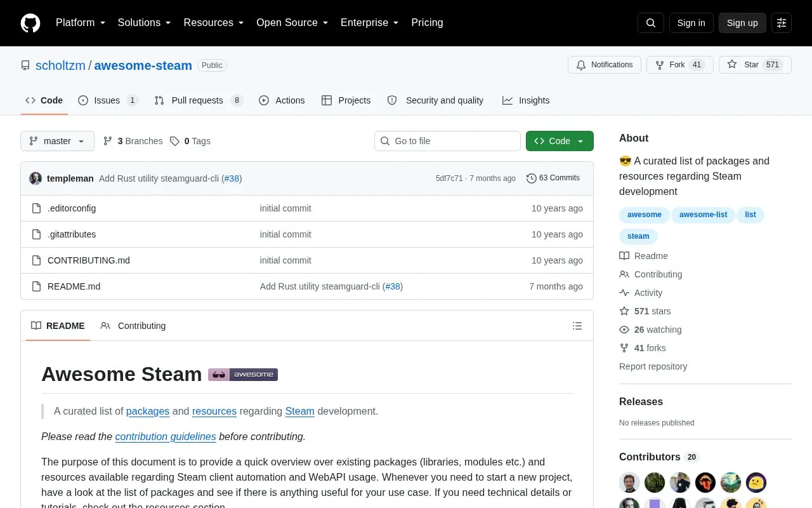Expand the master branch selector
Viewport: 812px width, 508px height.
[57, 141]
